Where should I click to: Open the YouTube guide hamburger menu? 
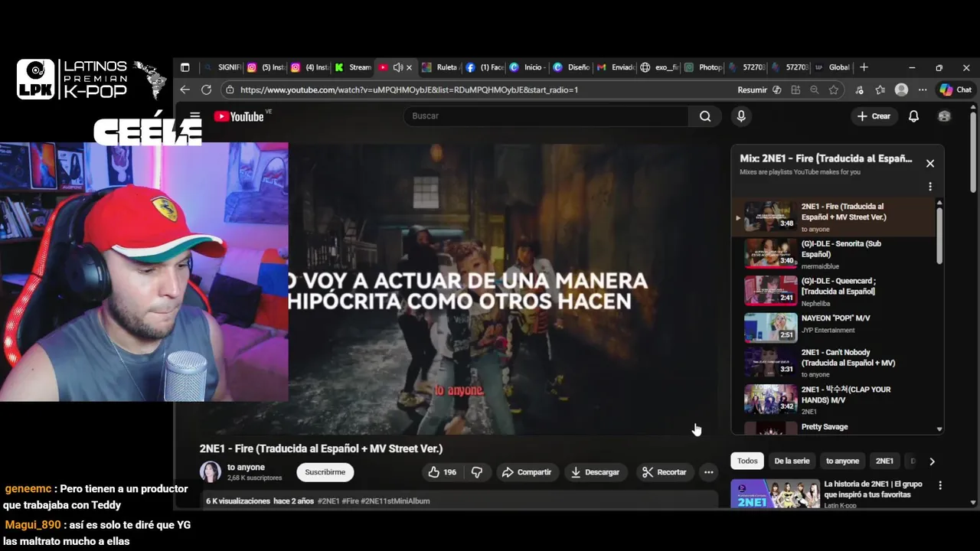tap(194, 116)
